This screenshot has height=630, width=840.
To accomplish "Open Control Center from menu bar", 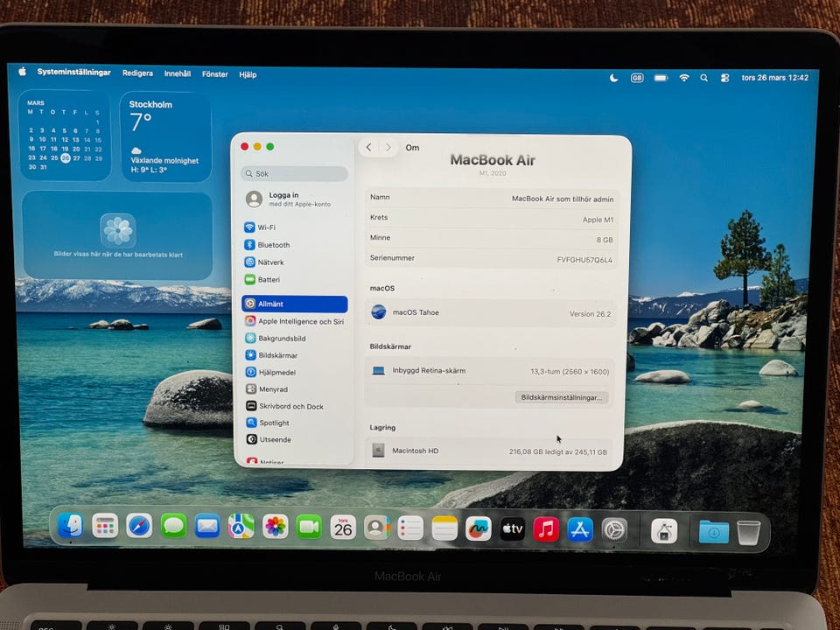I will tap(724, 78).
